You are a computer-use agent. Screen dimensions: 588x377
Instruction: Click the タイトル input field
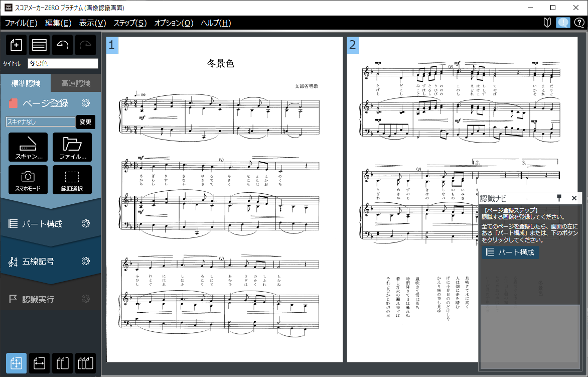point(63,63)
